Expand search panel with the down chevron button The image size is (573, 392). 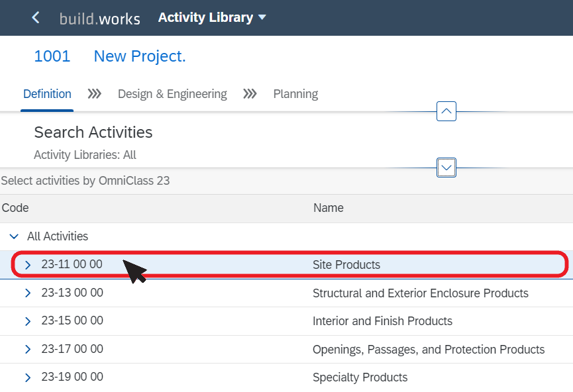[446, 168]
